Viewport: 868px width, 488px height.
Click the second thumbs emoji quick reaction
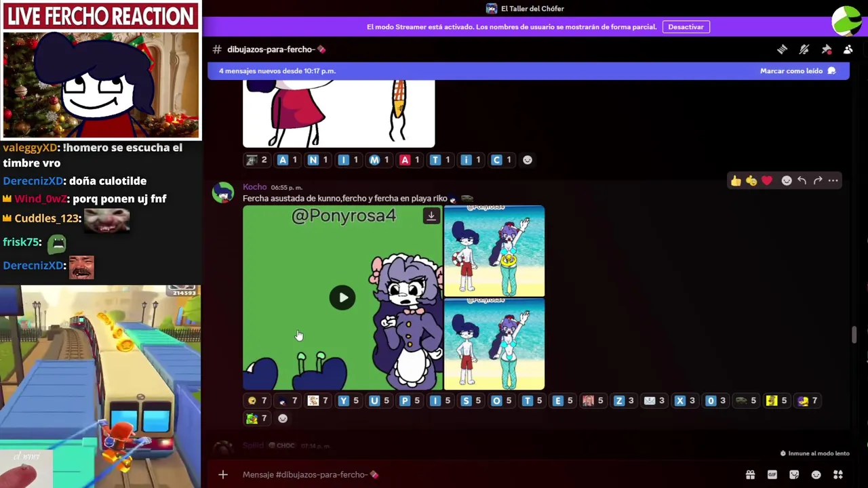[x=751, y=180]
